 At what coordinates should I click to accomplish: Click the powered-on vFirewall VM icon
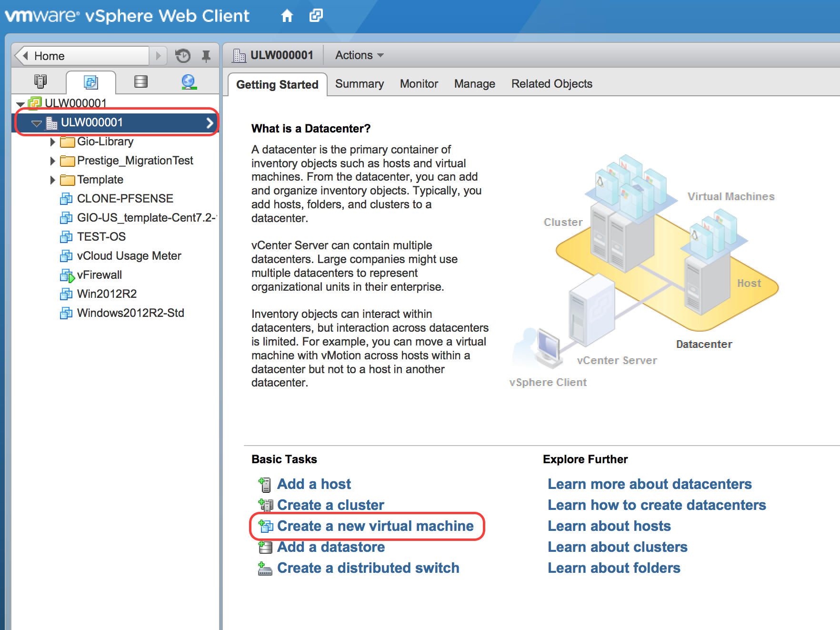coord(67,275)
